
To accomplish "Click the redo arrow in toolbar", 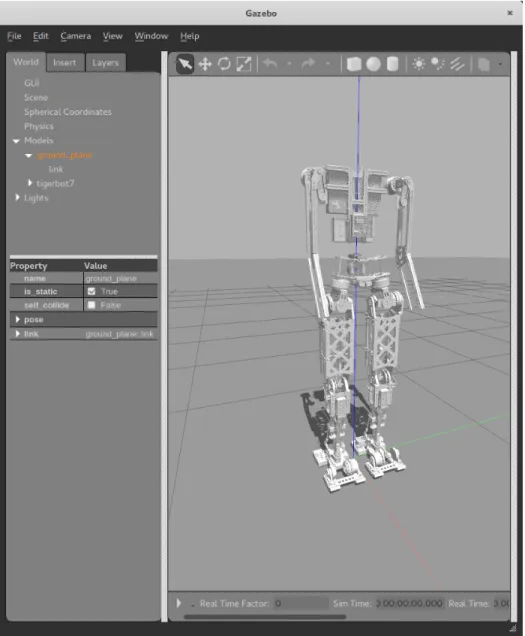I will [x=309, y=64].
